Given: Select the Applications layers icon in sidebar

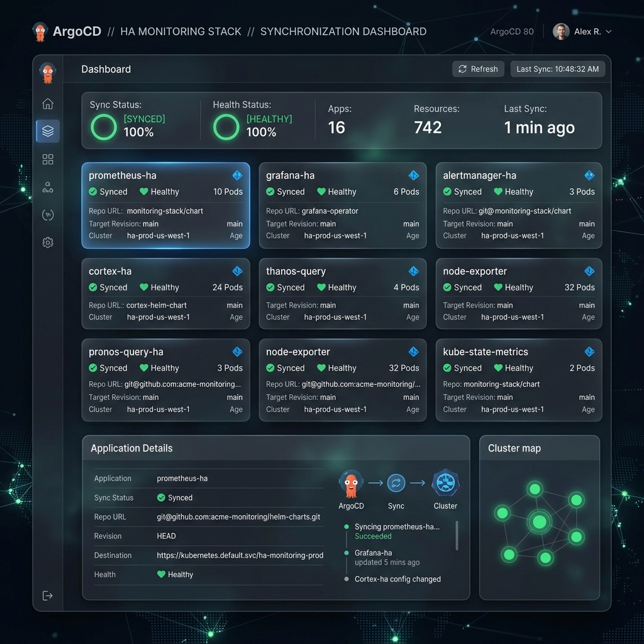Looking at the screenshot, I should tap(48, 131).
